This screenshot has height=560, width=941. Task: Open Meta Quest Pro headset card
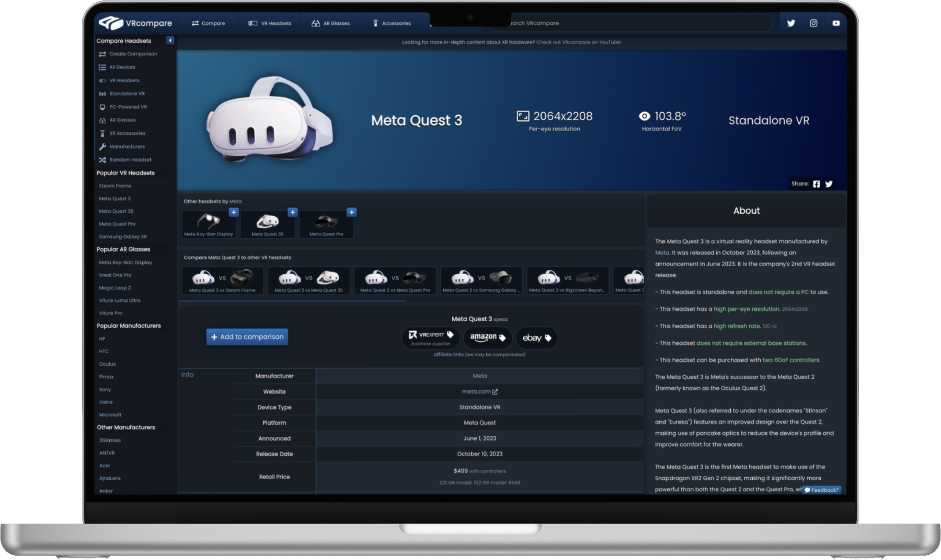[x=326, y=225]
